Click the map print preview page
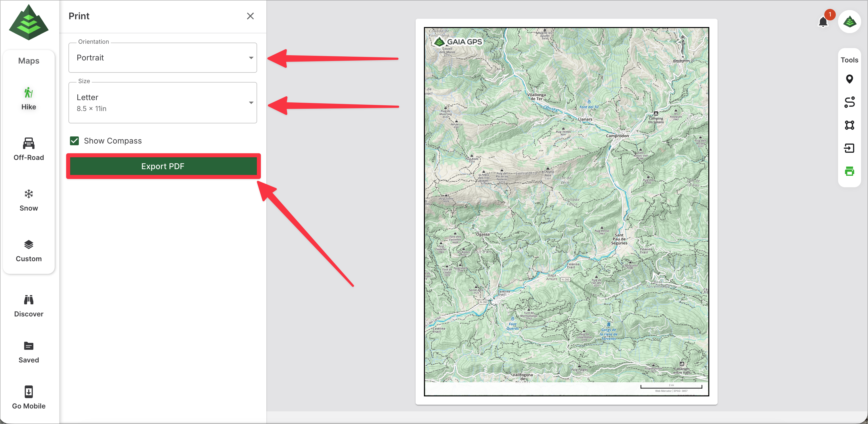Screen dimensions: 868x424 (x=566, y=211)
